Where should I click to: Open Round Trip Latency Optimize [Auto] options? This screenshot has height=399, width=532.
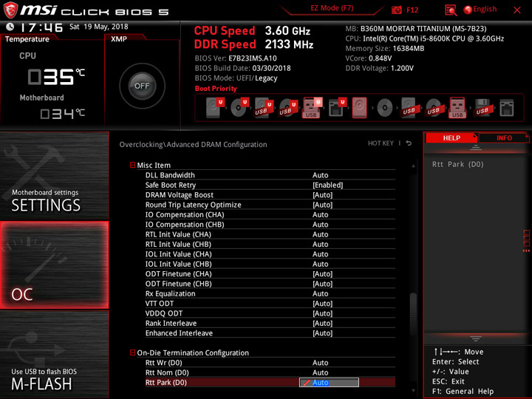click(323, 205)
